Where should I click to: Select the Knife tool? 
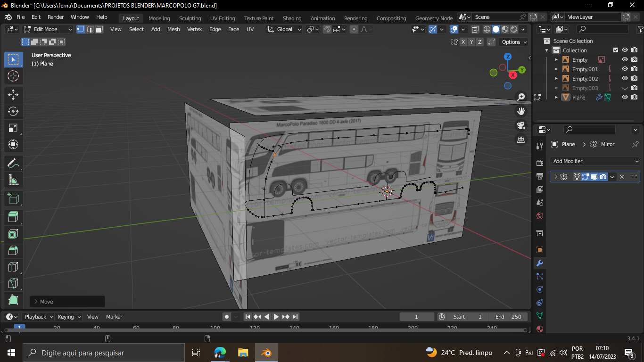(x=13, y=283)
